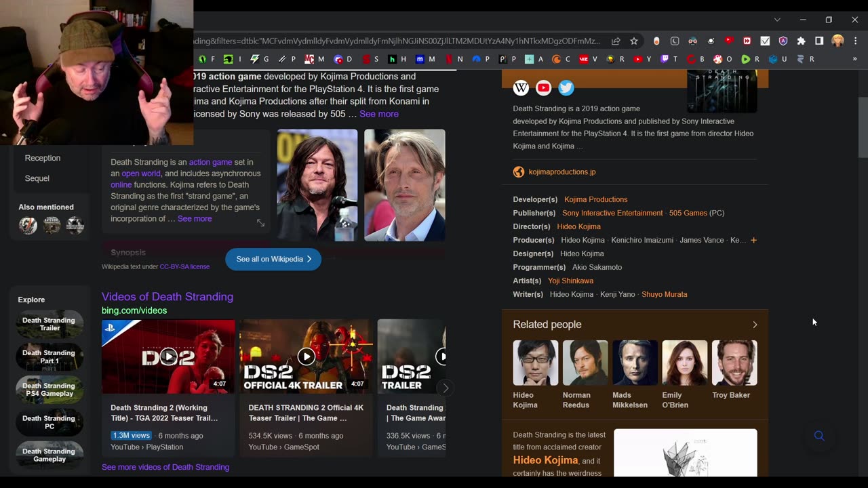Viewport: 868px width, 488px height.
Task: Share this page using the address bar icon
Action: point(616,41)
